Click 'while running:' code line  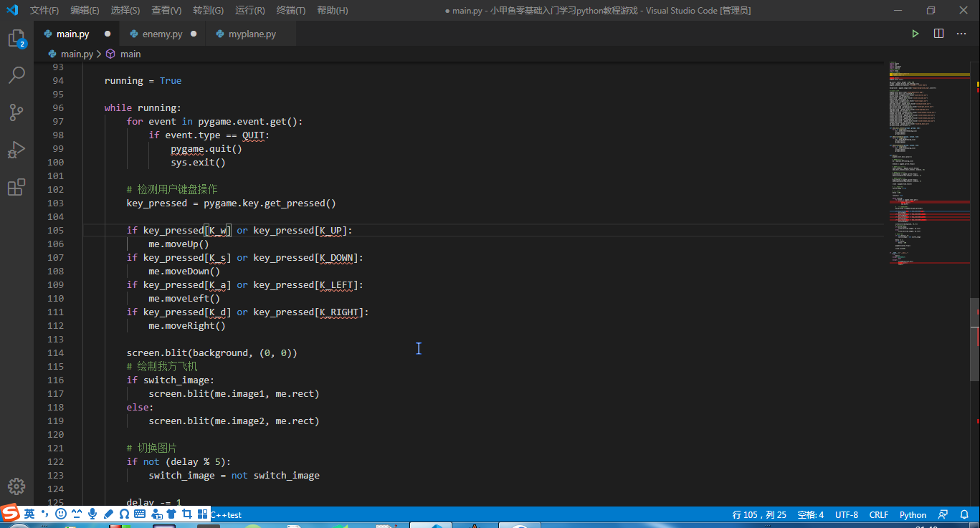click(x=143, y=107)
